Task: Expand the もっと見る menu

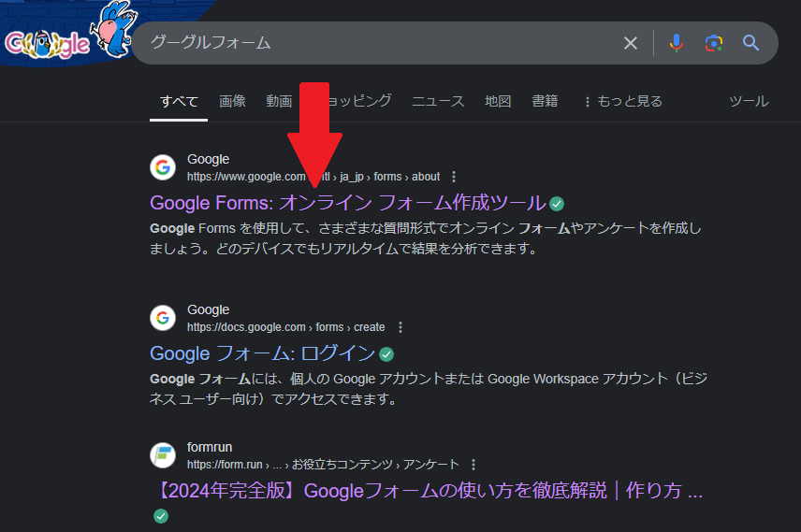Action: click(x=621, y=101)
